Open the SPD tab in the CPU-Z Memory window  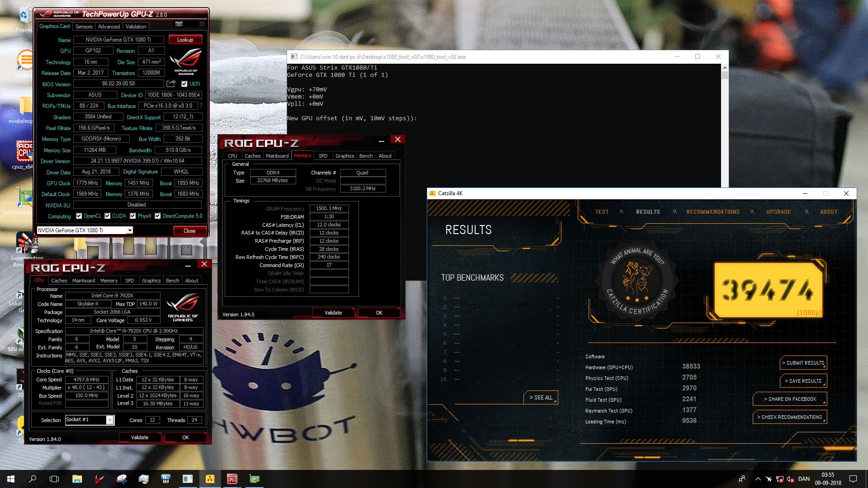click(x=323, y=156)
